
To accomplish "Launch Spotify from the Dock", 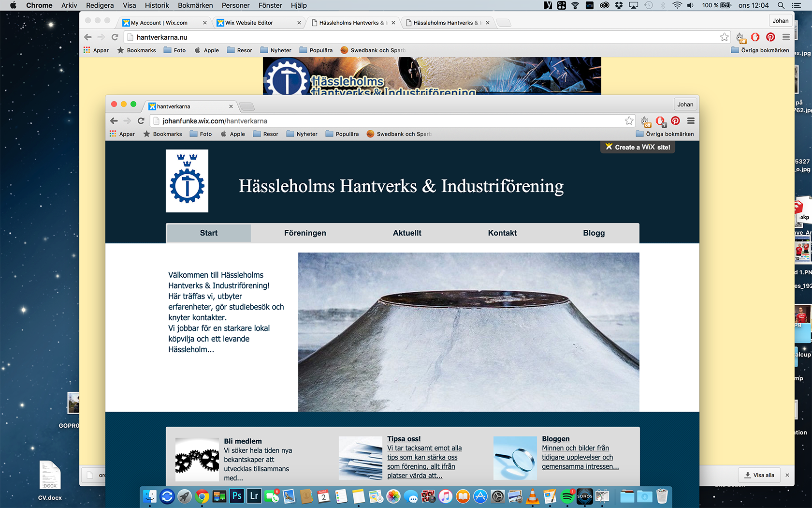I will coord(567,496).
